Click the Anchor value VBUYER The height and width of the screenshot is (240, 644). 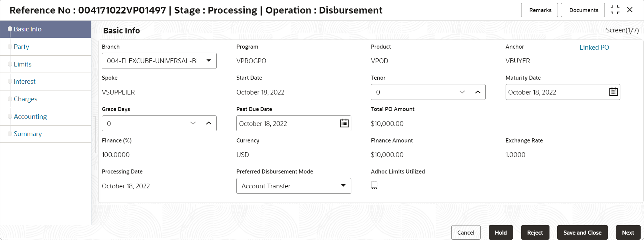518,61
